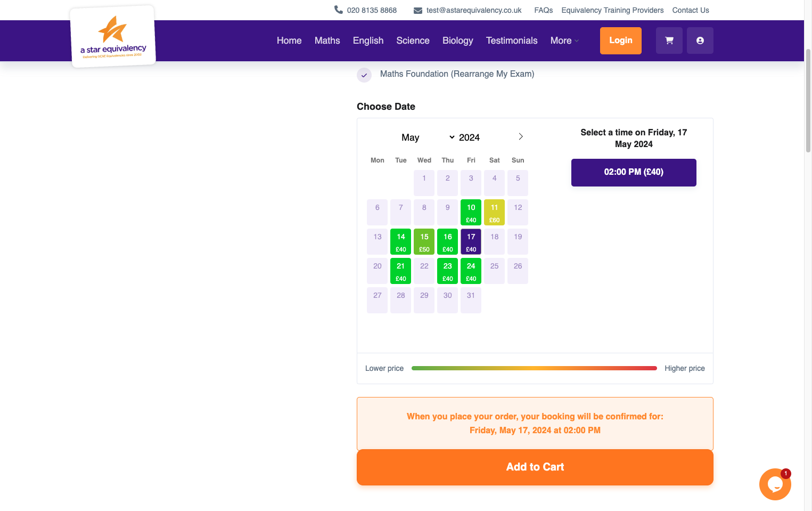Select the 02:00 PM (£40) time slot
The width and height of the screenshot is (812, 511).
[x=634, y=172]
